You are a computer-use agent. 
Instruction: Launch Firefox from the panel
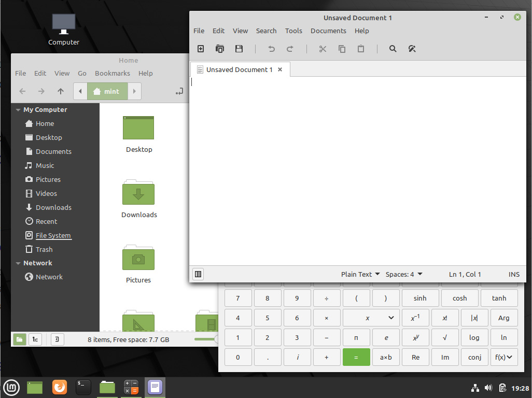[60, 387]
